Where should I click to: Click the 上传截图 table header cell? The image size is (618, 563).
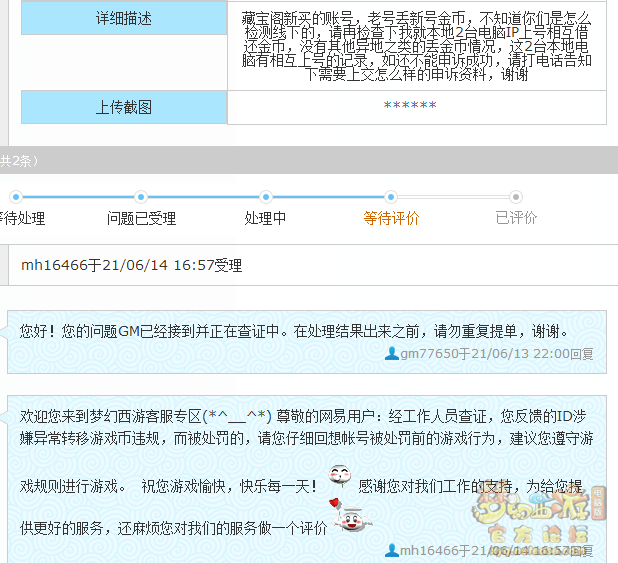tap(124, 107)
